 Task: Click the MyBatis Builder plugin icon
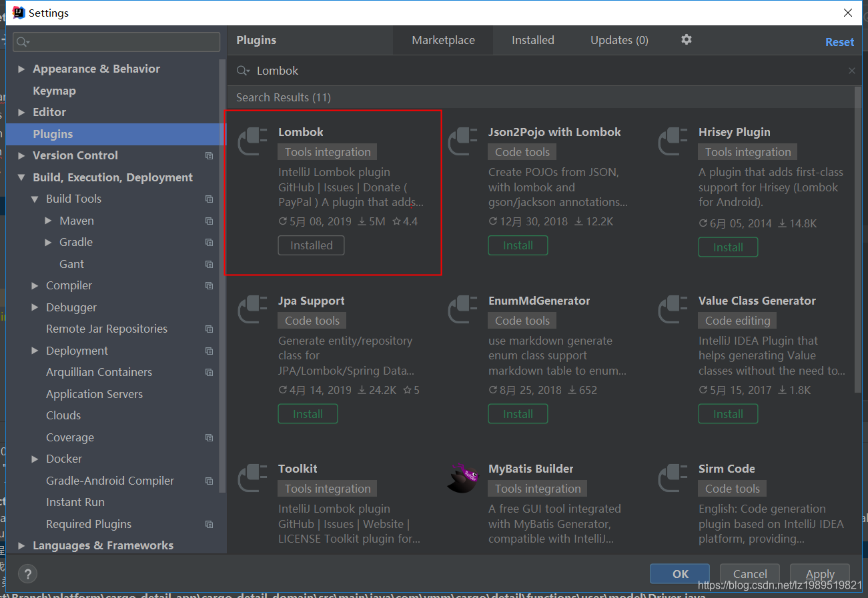[x=463, y=477]
